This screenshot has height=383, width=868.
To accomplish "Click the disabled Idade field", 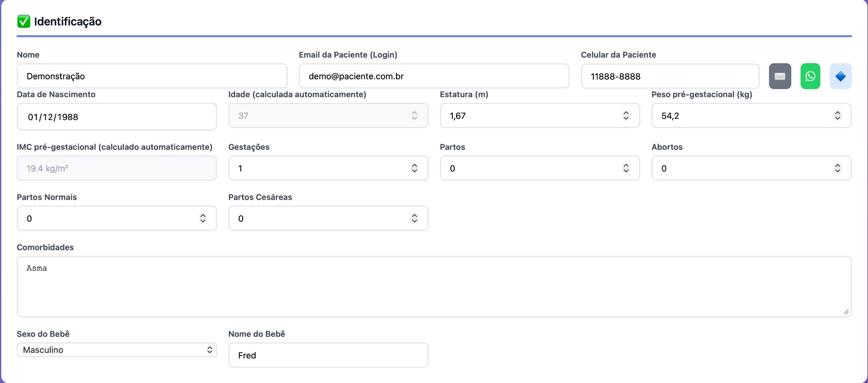I will pos(328,115).
